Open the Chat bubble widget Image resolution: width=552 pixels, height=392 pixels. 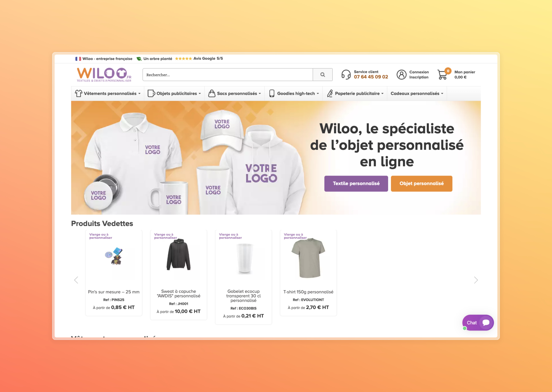tap(478, 322)
